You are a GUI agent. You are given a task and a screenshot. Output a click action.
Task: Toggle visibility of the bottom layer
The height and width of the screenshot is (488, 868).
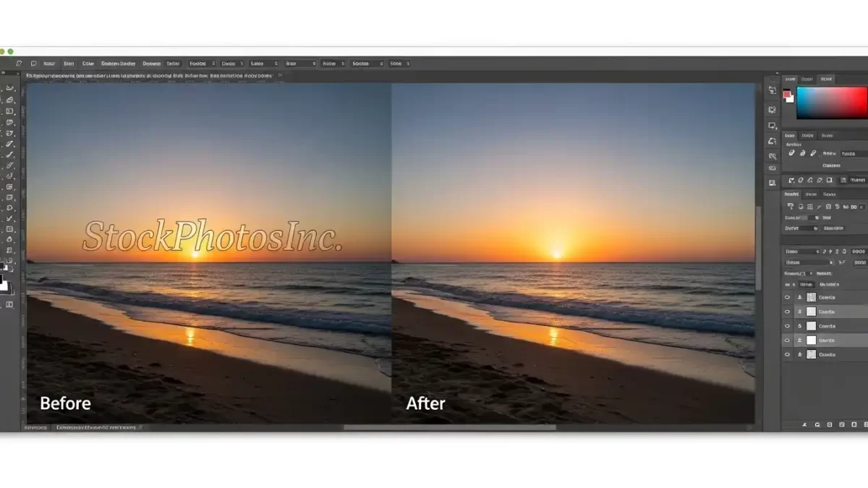787,354
